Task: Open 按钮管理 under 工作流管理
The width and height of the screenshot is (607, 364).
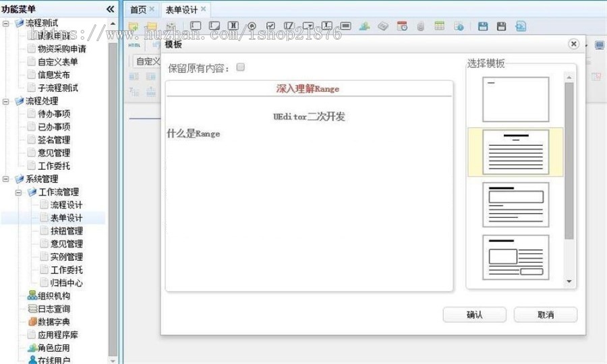Action: [66, 231]
